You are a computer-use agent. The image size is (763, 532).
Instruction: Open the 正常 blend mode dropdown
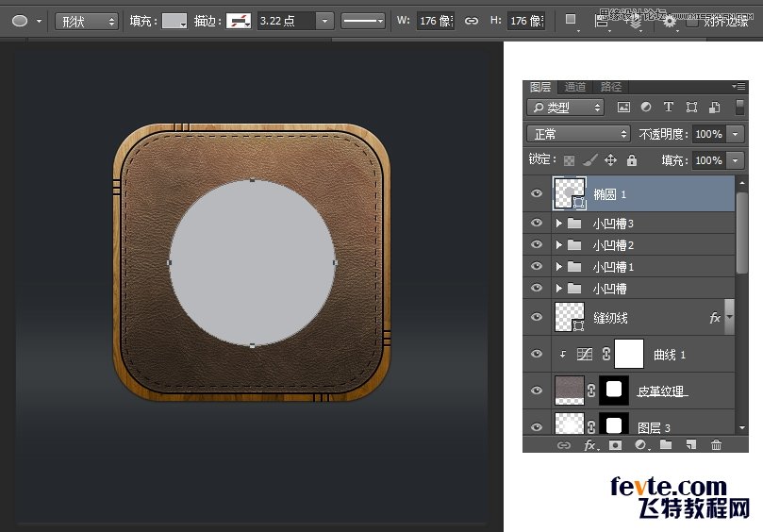pyautogui.click(x=578, y=134)
